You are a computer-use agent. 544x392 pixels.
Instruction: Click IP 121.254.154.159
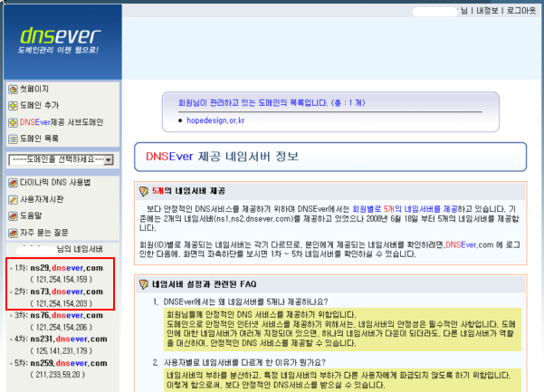tap(62, 280)
